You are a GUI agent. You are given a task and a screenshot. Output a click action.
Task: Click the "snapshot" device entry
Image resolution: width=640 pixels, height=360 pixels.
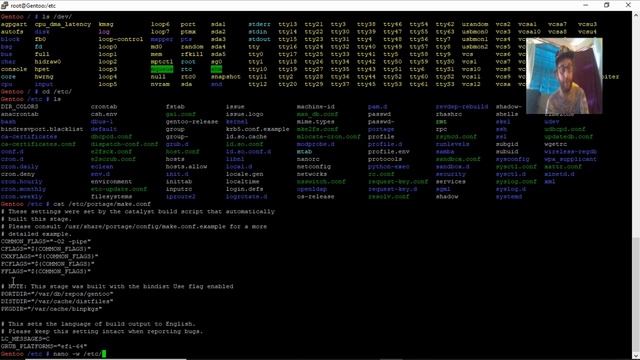pyautogui.click(x=226, y=77)
